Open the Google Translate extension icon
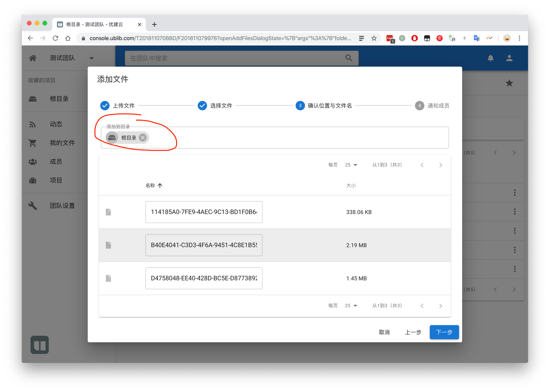The width and height of the screenshot is (550, 392). pos(477,38)
